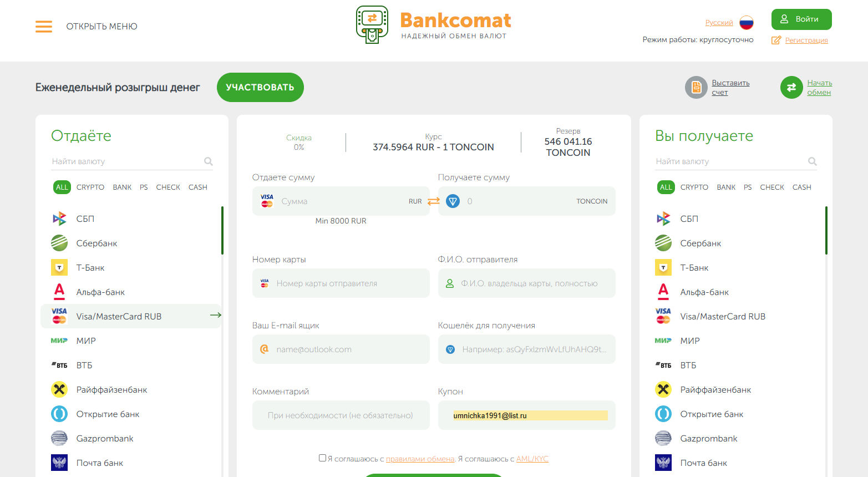The width and height of the screenshot is (868, 477).
Task: Select CHECK filter in Отдаёте panel
Action: [168, 187]
